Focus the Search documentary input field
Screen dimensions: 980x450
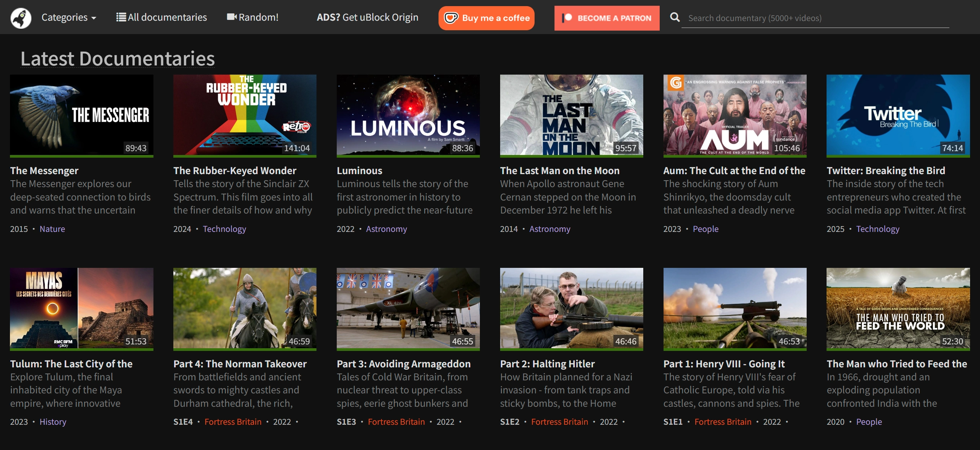815,18
